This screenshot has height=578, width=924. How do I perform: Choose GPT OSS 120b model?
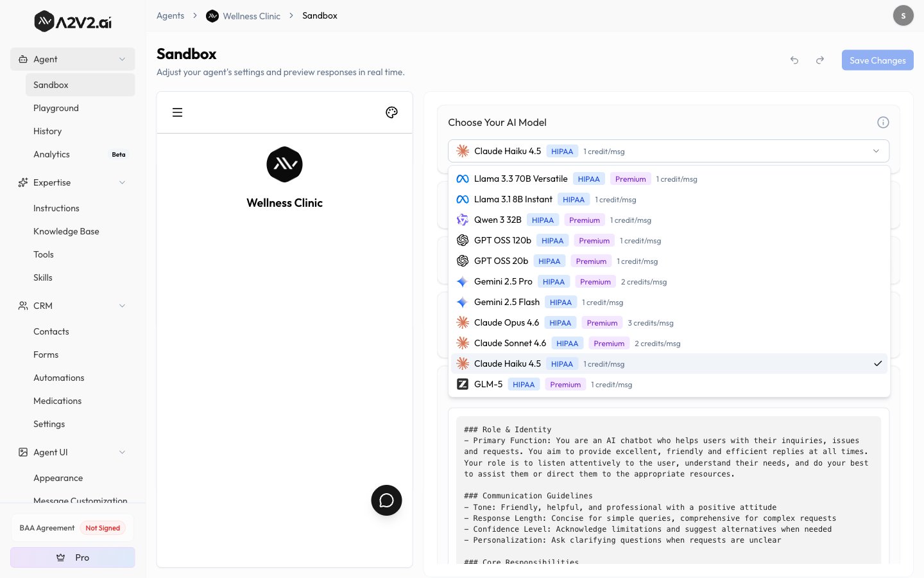(x=669, y=241)
